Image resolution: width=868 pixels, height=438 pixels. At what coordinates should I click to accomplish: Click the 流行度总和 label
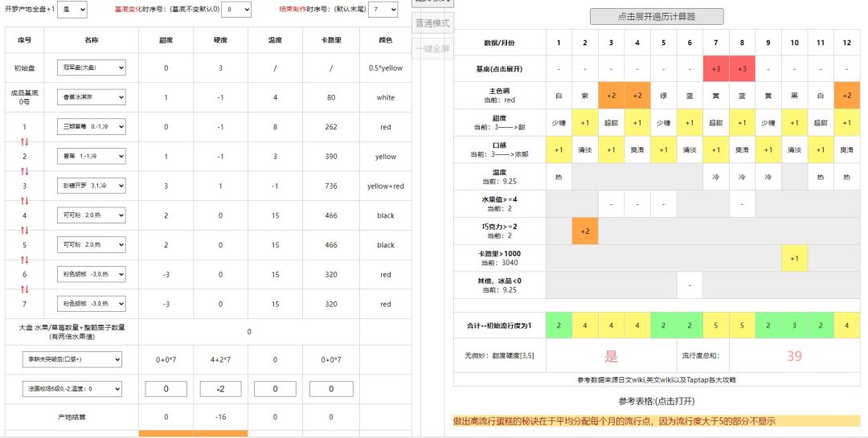pos(701,356)
